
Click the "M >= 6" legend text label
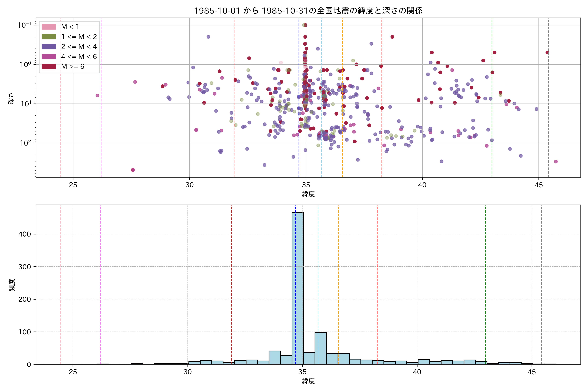(73, 66)
